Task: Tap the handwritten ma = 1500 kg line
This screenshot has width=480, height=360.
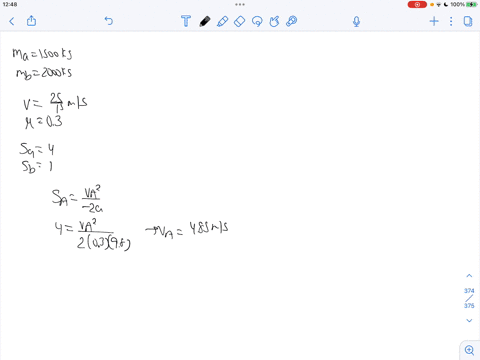Action: click(x=42, y=54)
